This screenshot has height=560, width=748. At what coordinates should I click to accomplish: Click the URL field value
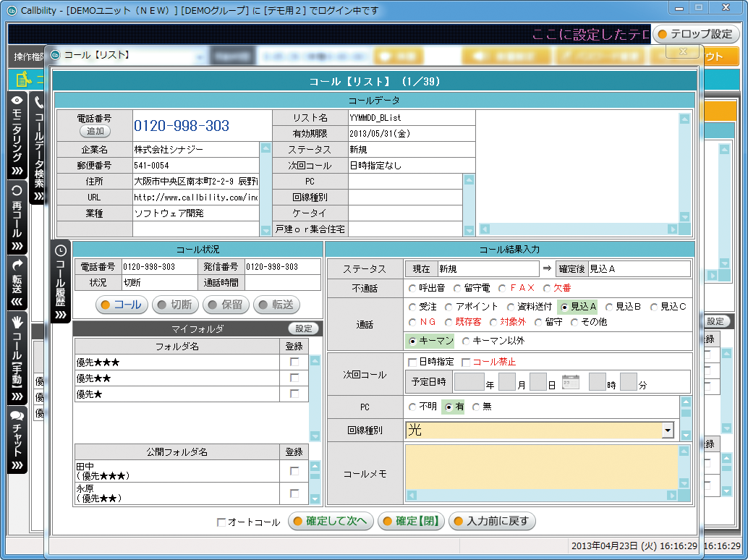click(195, 198)
